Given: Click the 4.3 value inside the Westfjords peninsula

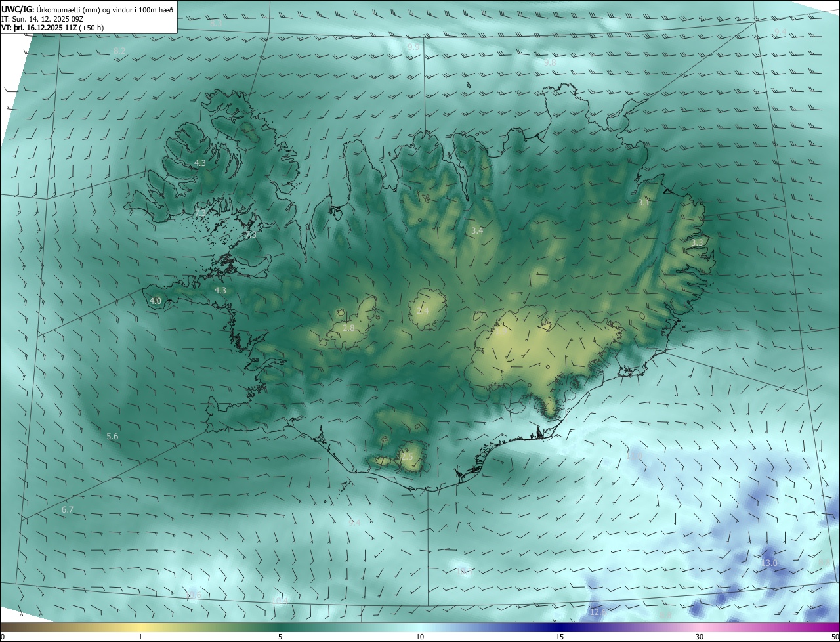Looking at the screenshot, I should click(200, 163).
